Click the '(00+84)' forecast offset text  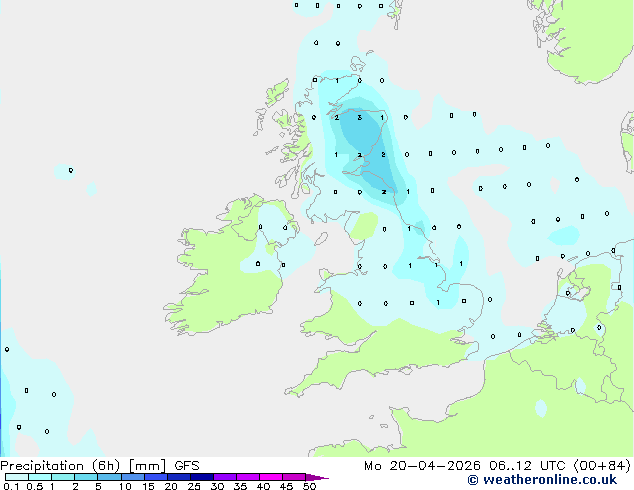pyautogui.click(x=602, y=466)
